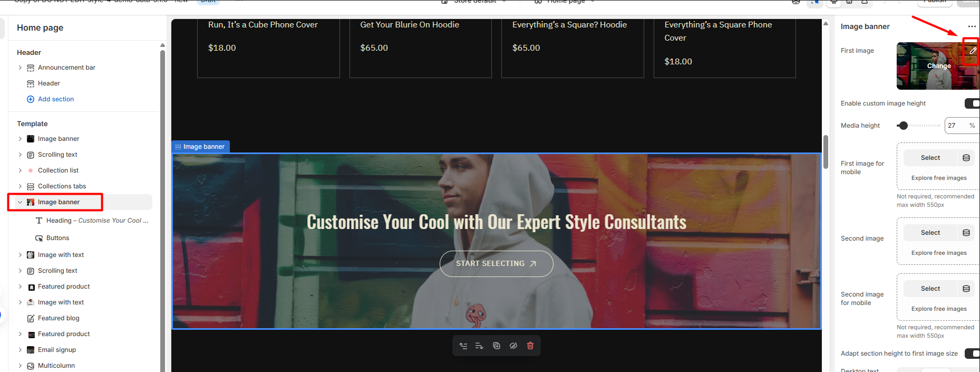Image resolution: width=980 pixels, height=372 pixels.
Task: Click the Email signup section icon
Action: (31, 350)
